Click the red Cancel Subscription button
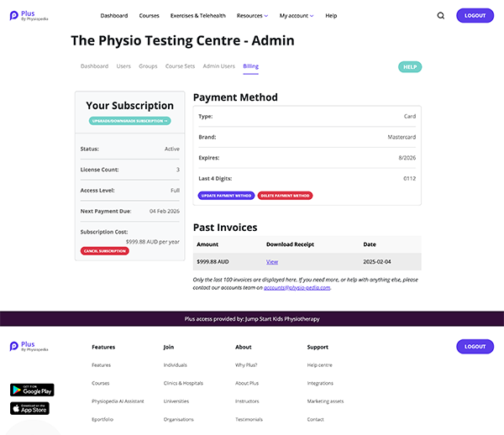This screenshot has height=435, width=504. (105, 251)
